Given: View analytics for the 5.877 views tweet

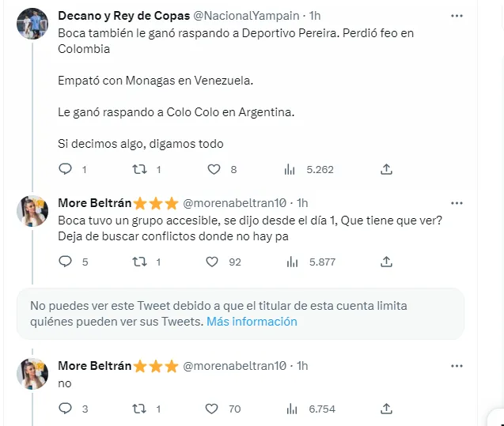Looking at the screenshot, I should tap(290, 262).
